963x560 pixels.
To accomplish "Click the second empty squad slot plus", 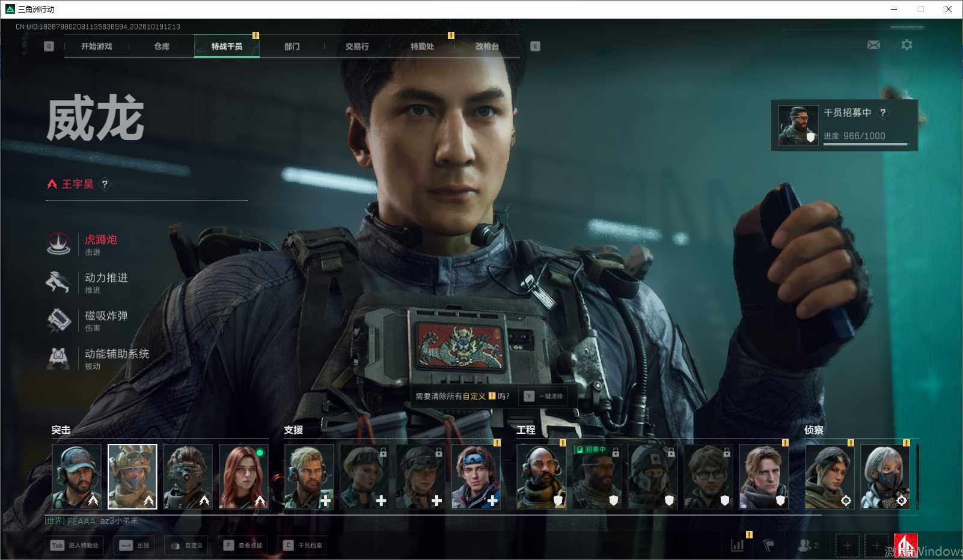I will tap(876, 546).
